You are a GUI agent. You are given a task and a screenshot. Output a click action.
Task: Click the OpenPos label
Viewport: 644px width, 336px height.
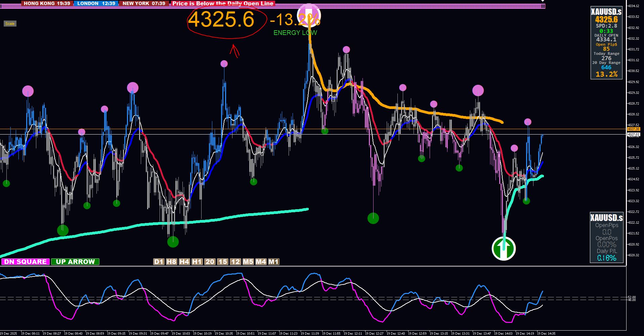[x=607, y=238]
